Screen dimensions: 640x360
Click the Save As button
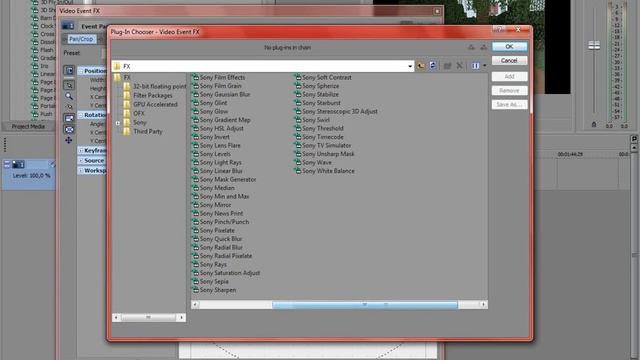pos(509,104)
